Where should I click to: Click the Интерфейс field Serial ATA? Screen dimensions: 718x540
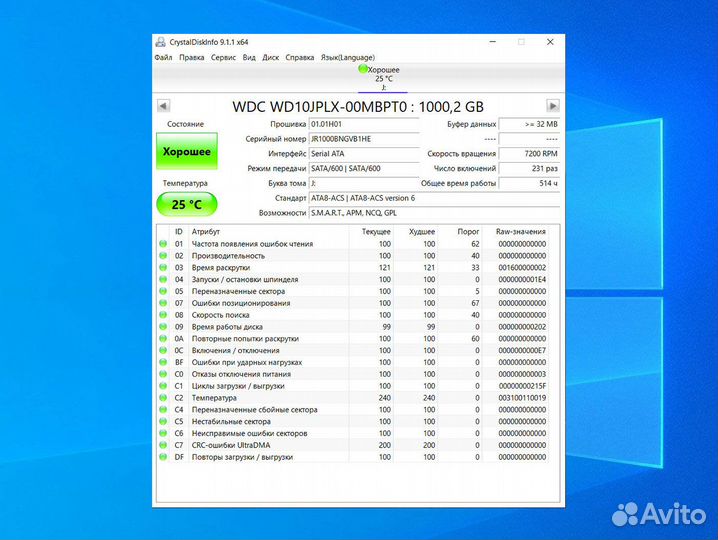tap(364, 154)
